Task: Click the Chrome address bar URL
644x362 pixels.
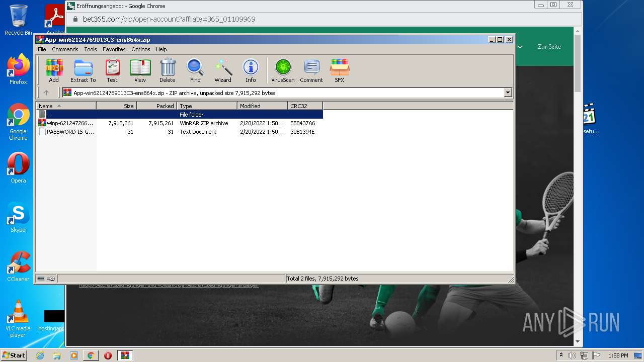Action: click(169, 19)
